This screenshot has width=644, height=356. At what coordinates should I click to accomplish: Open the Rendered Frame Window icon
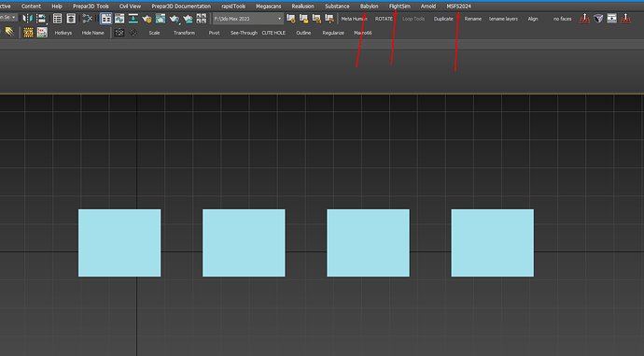click(x=161, y=19)
